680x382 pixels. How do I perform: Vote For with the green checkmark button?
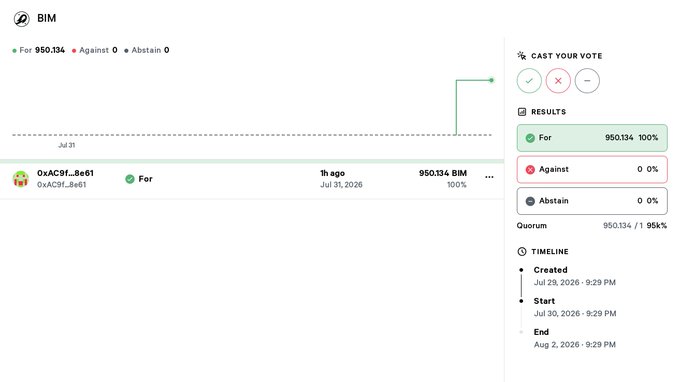coord(529,81)
